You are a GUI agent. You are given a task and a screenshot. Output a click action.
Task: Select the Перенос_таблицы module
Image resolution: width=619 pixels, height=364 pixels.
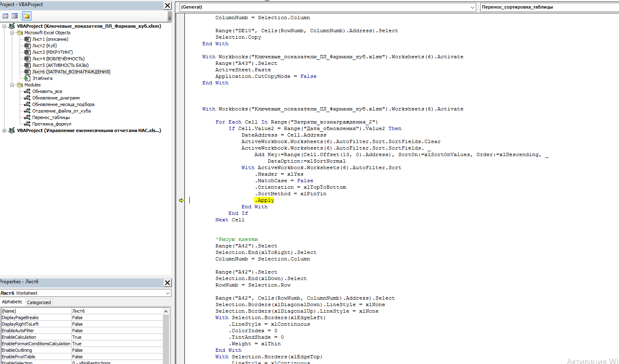(51, 117)
